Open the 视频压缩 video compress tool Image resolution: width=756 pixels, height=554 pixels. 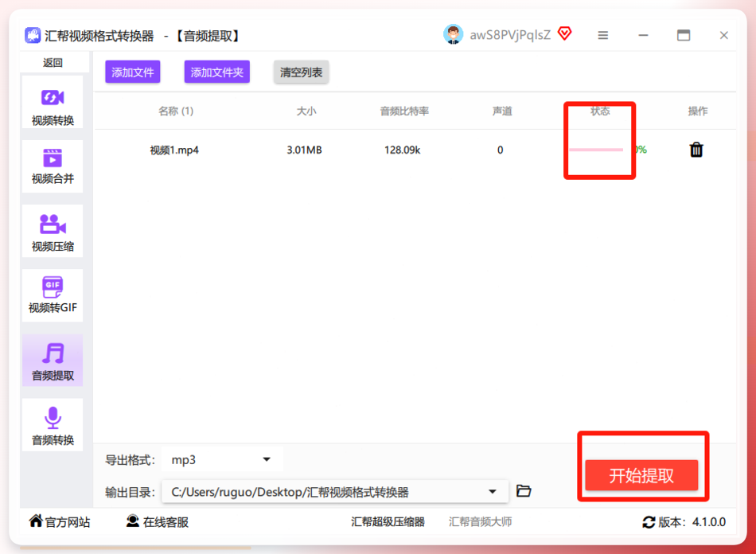pos(53,232)
